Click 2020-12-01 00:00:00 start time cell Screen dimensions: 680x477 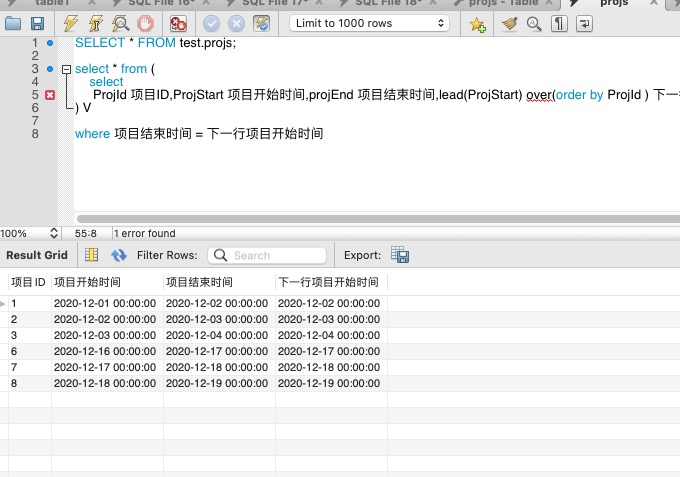click(107, 304)
